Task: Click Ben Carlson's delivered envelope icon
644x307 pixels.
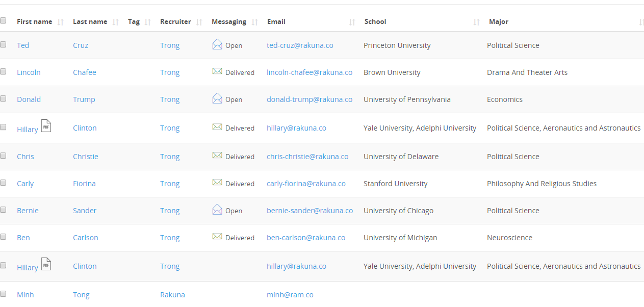Action: pos(217,237)
